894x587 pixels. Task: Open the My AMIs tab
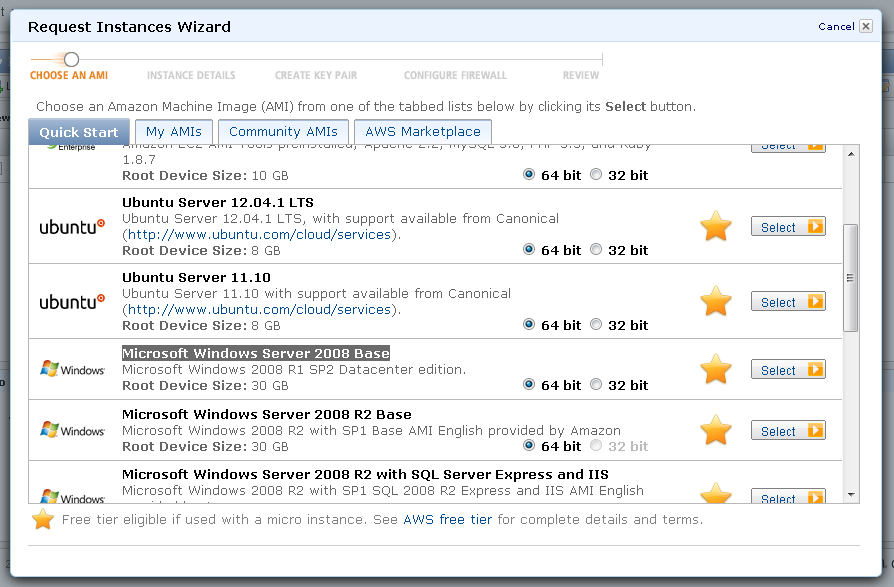tap(174, 132)
